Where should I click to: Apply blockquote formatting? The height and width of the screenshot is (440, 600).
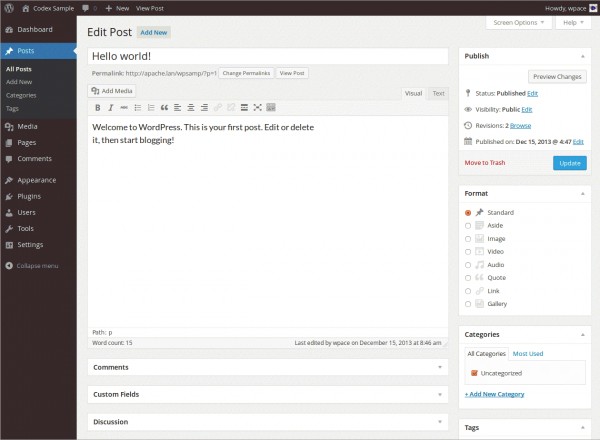pos(164,108)
